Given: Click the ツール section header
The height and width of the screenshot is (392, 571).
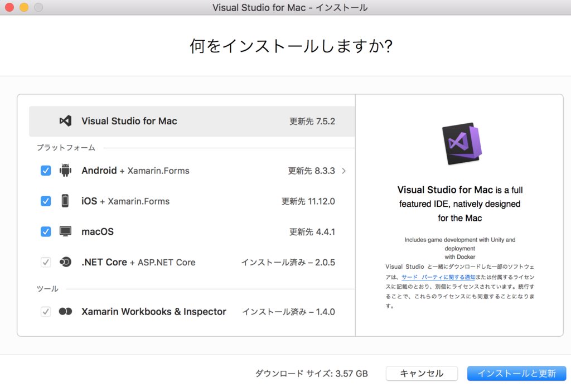Looking at the screenshot, I should click(47, 289).
